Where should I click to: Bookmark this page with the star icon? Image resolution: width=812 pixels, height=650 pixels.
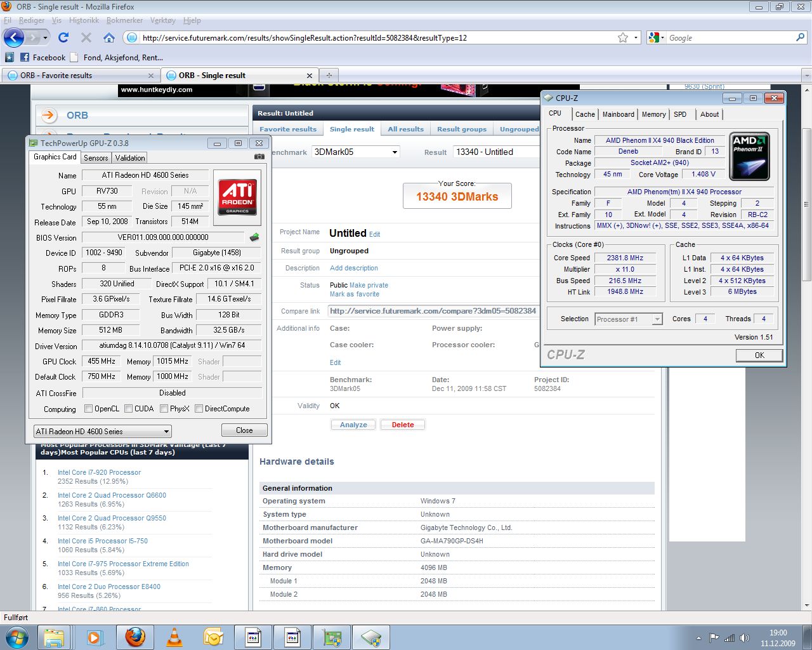[623, 37]
